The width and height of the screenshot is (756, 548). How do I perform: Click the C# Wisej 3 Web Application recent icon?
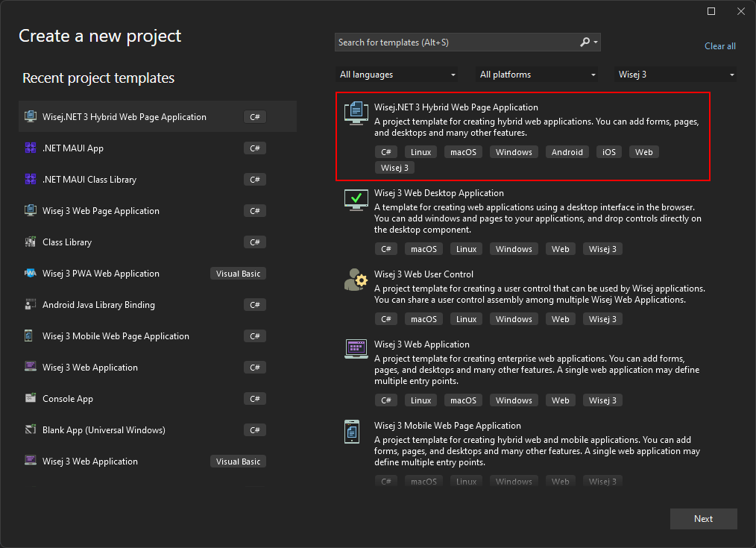(31, 367)
